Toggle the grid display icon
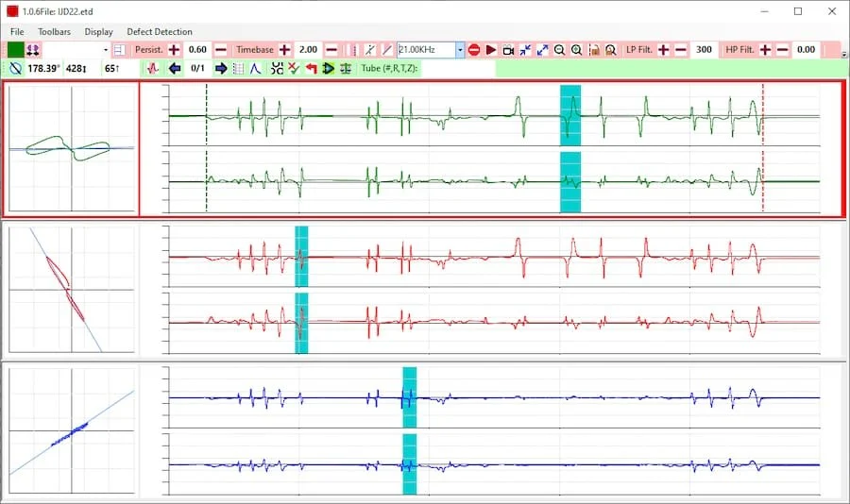 coord(238,68)
